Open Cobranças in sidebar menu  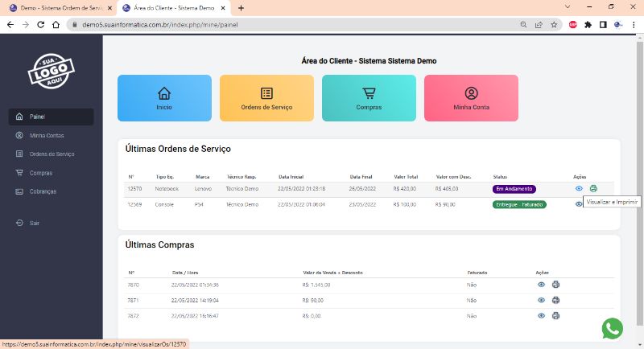pos(43,191)
